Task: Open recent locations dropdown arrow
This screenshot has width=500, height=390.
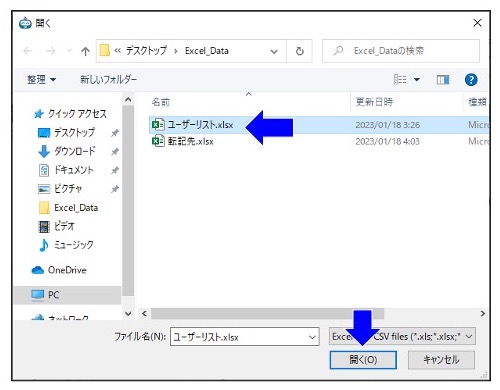Action: click(x=69, y=51)
